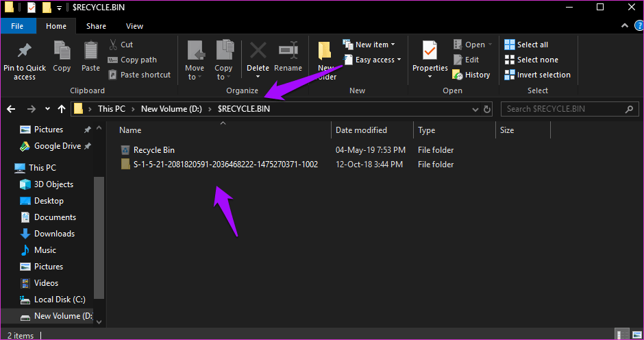Expand the Properties dropdown arrow
The image size is (644, 340).
(x=430, y=77)
